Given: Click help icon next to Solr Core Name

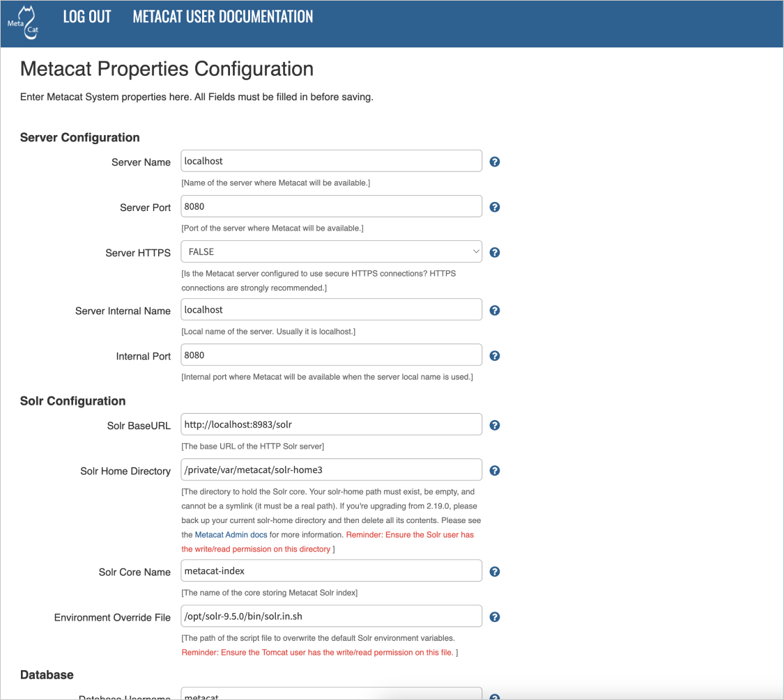Looking at the screenshot, I should click(495, 572).
